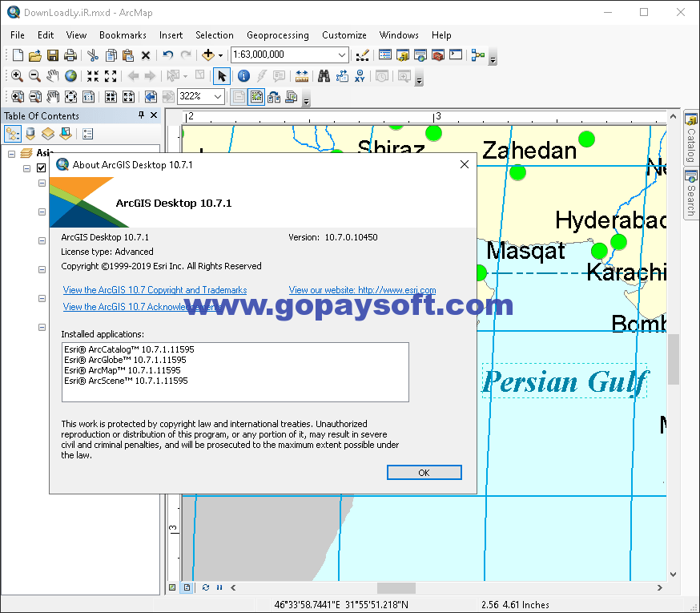Open the File menu
This screenshot has width=700, height=613.
(18, 35)
